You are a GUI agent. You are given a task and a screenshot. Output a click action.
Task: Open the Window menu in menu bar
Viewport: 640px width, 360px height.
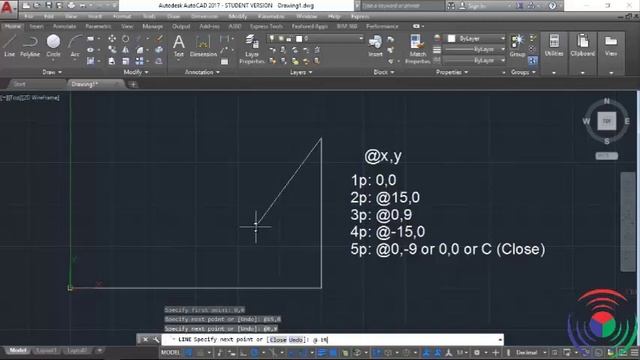click(307, 16)
